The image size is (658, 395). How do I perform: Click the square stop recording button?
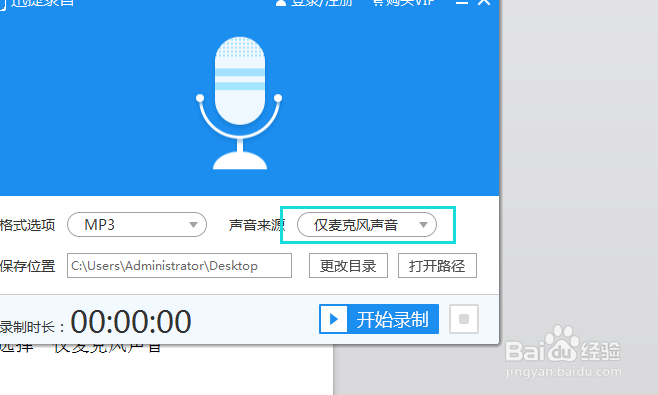click(x=464, y=319)
